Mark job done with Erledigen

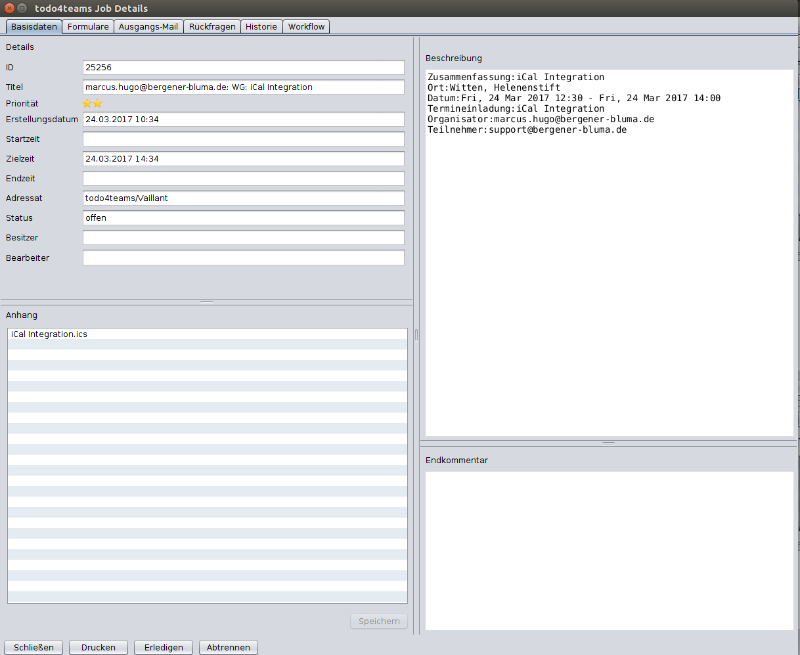point(163,647)
